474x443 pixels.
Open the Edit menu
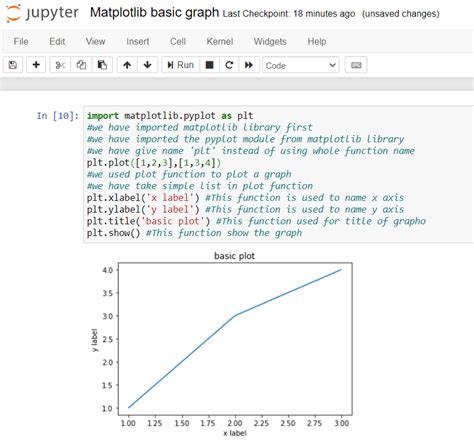pos(57,42)
